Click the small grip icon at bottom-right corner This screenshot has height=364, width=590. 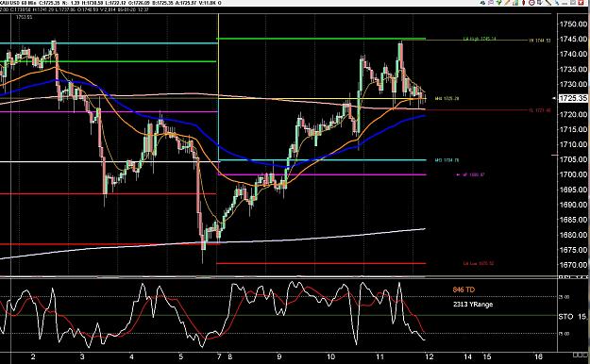coord(580,356)
